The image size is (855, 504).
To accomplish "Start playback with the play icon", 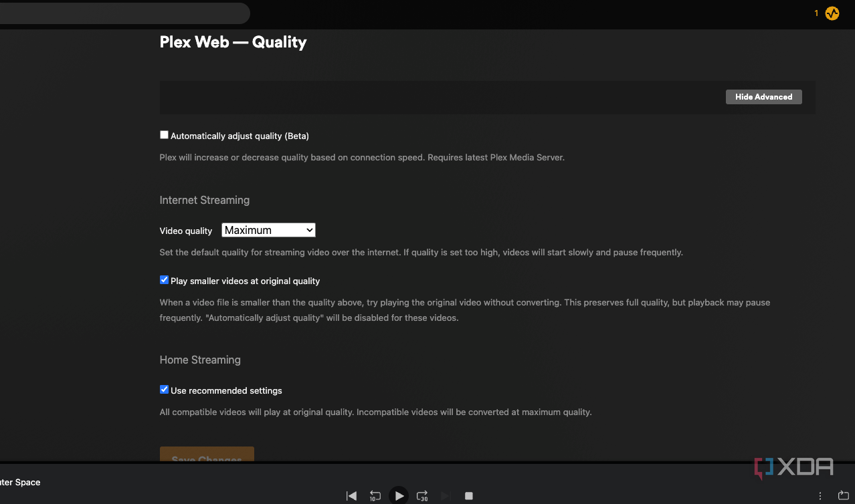I will pos(399,495).
